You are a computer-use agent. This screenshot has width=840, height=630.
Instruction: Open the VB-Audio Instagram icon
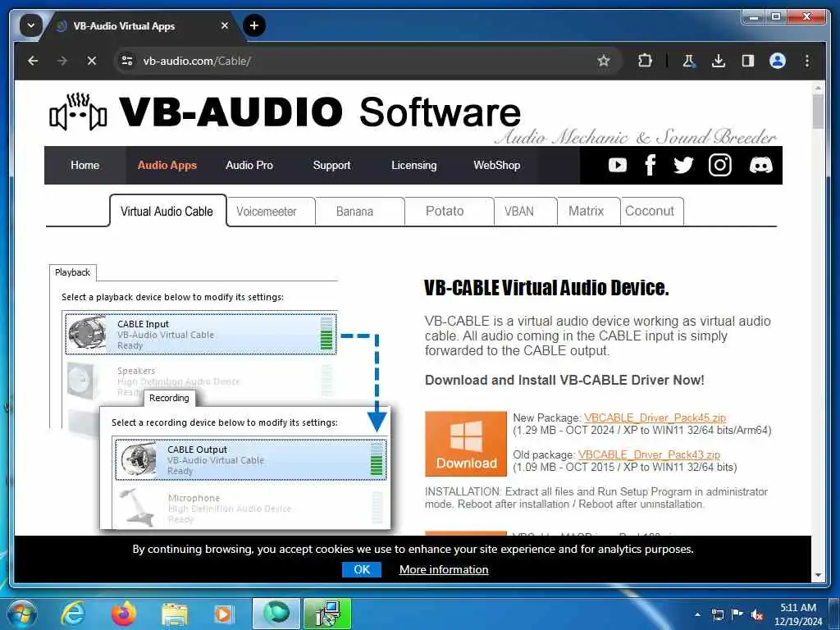pos(719,165)
